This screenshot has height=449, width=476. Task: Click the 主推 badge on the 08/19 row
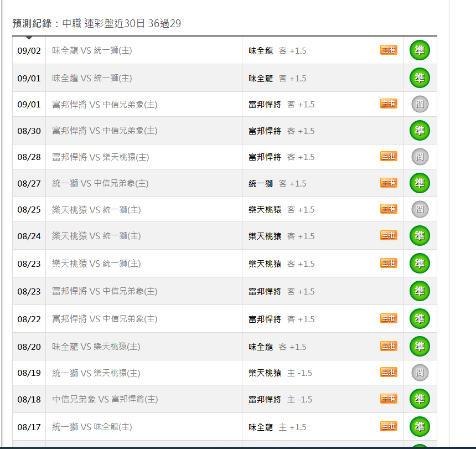tap(389, 372)
